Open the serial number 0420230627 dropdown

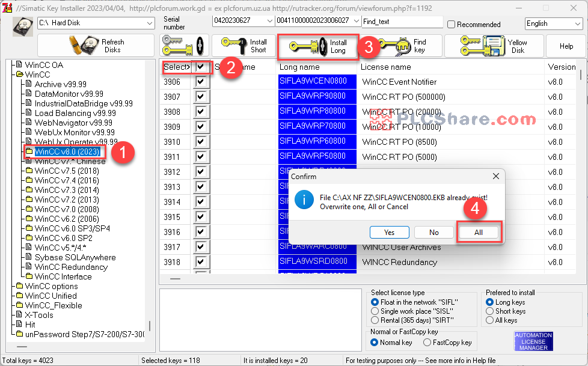click(x=269, y=20)
